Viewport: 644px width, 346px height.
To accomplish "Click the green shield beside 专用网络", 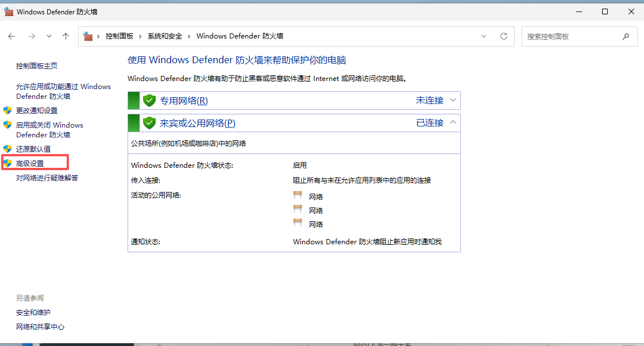I will (x=149, y=100).
